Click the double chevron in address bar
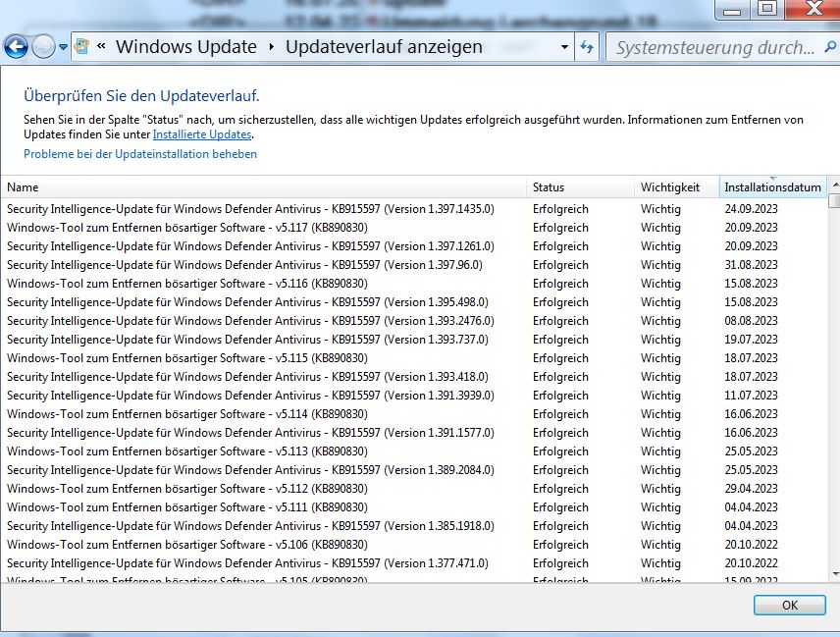 click(x=101, y=46)
